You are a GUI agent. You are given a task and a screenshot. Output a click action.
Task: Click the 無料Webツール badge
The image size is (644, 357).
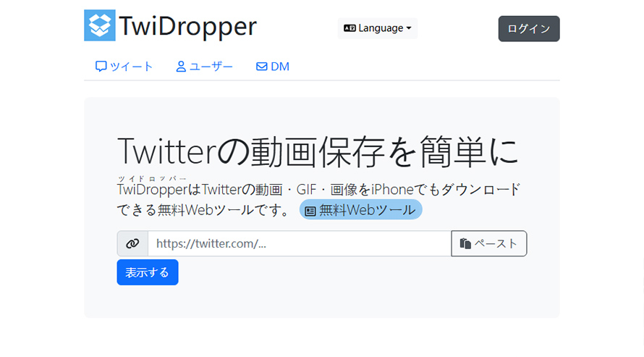(360, 210)
